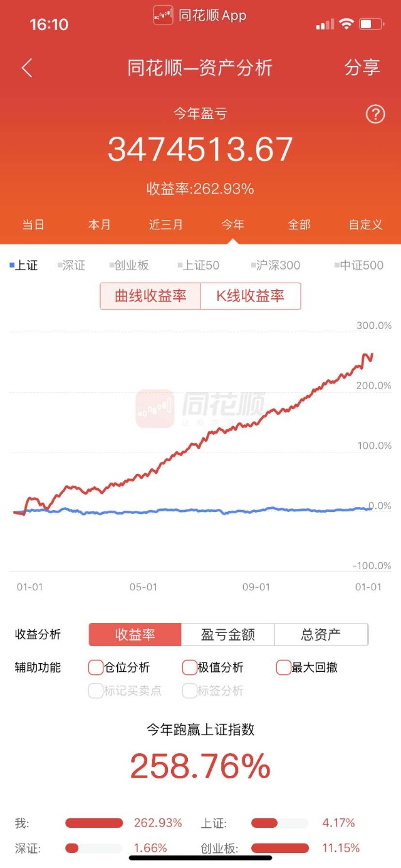Select the 创业板 index legend
This screenshot has width=401, height=868.
(128, 265)
